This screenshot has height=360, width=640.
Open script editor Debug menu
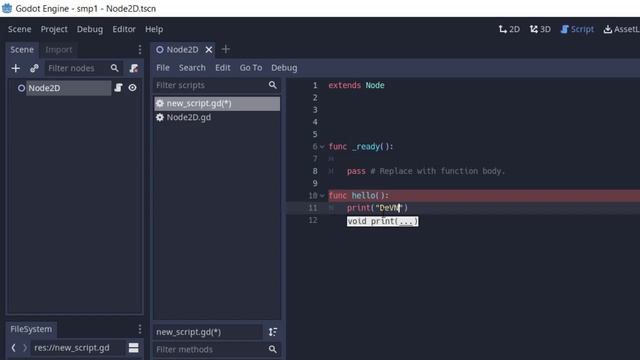tap(284, 68)
